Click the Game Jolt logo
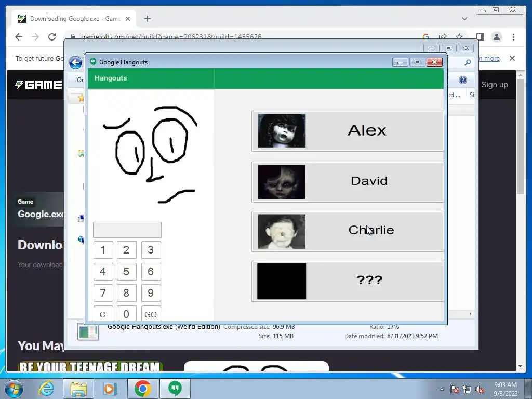Viewport: 532px width, 399px height. click(x=38, y=85)
